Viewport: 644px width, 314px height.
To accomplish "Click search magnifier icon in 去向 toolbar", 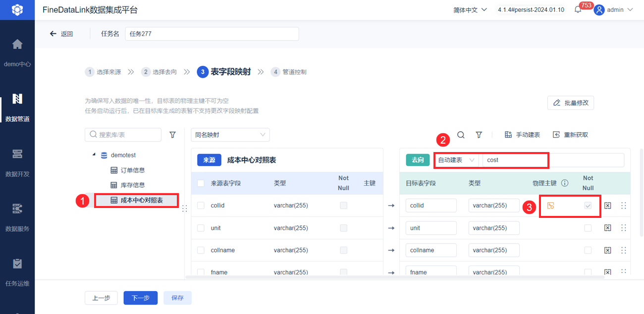I will pos(461,135).
